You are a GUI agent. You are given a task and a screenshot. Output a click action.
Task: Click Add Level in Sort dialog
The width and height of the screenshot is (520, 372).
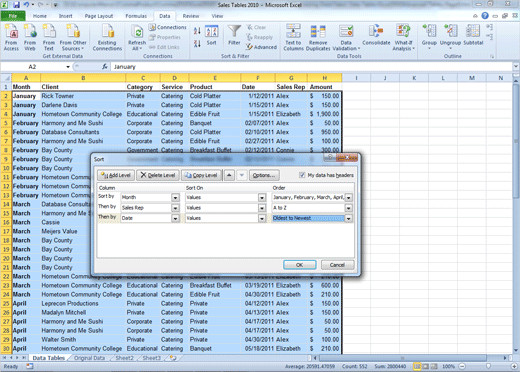(116, 175)
